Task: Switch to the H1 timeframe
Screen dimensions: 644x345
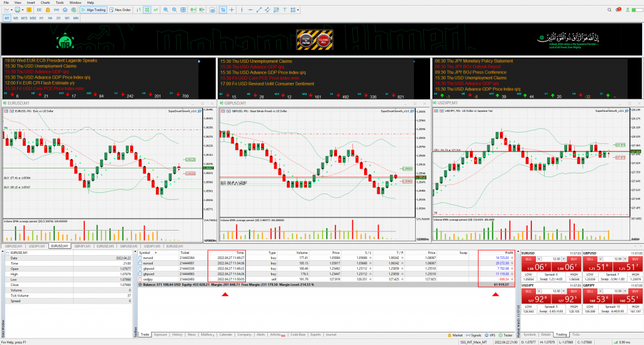Action: tap(42, 19)
